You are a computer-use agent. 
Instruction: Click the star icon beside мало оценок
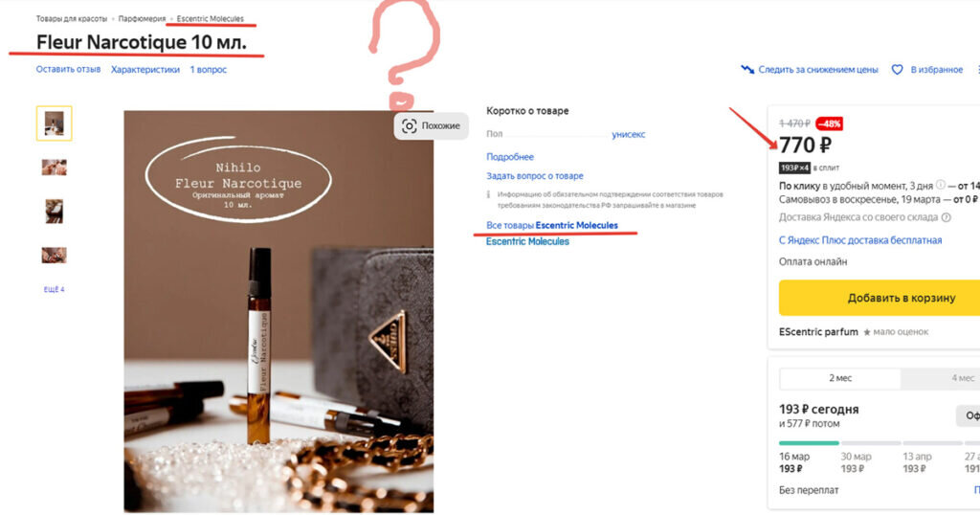[867, 332]
